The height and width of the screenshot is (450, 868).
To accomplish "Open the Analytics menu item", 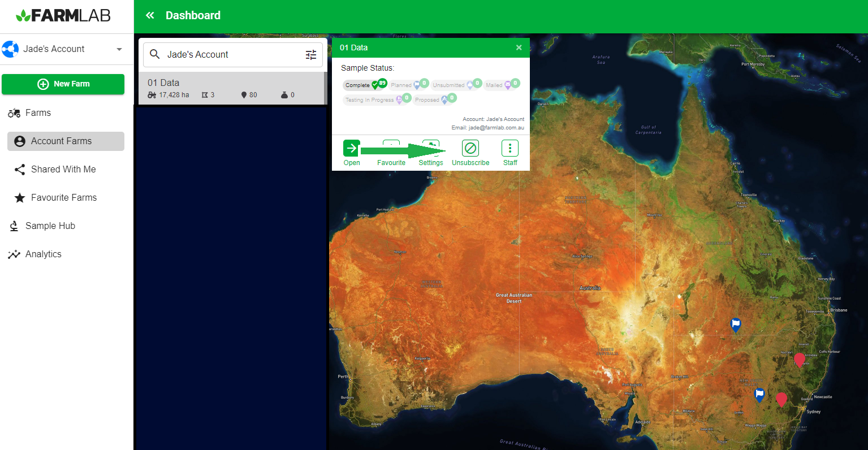I will click(43, 254).
